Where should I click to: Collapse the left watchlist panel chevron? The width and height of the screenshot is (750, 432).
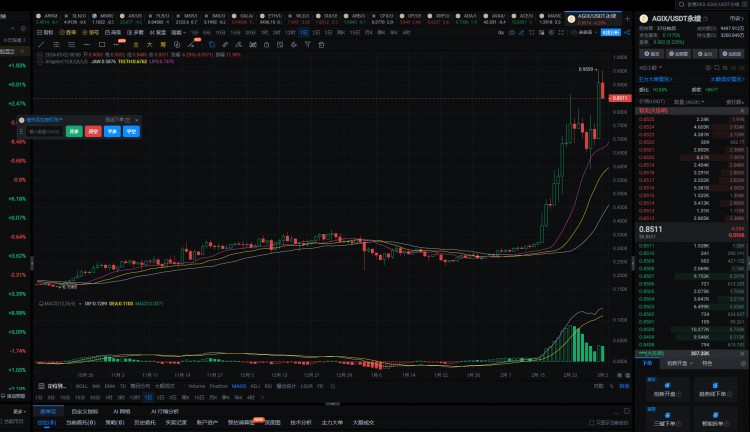12,29
